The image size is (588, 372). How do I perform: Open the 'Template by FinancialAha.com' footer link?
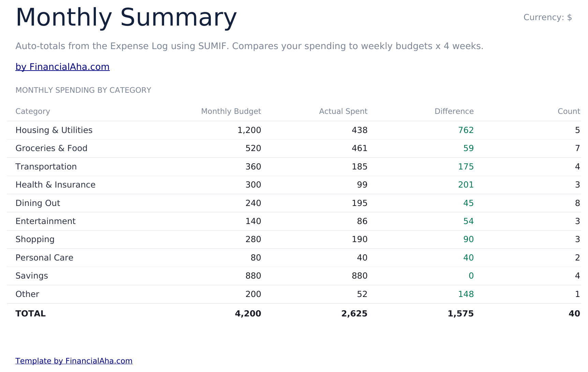[74, 361]
